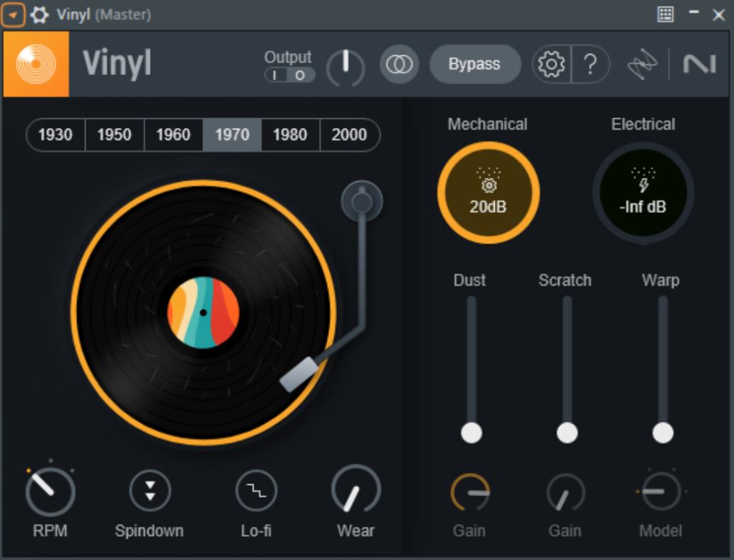
Task: Toggle the Electrical noise -Inf dB button
Action: click(x=643, y=193)
